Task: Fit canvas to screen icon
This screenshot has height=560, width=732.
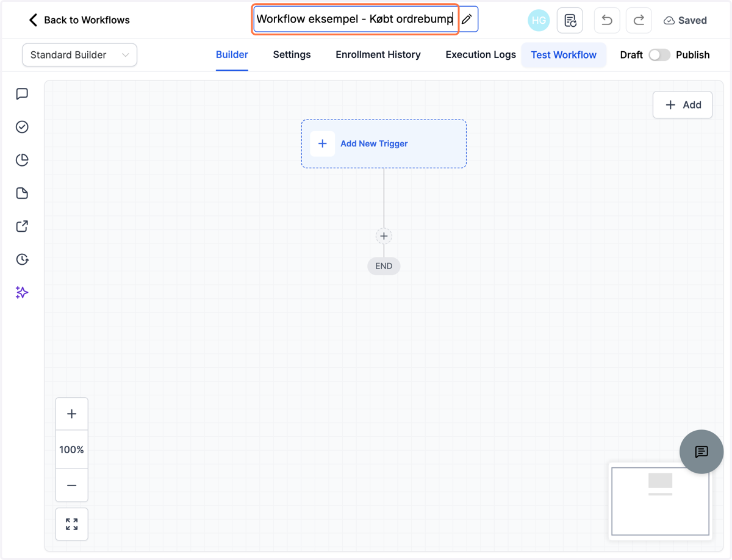Action: [x=71, y=524]
